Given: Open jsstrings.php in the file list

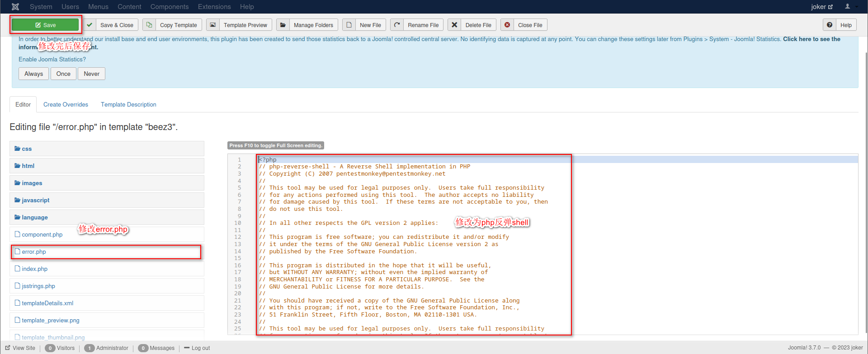Looking at the screenshot, I should [x=107, y=286].
